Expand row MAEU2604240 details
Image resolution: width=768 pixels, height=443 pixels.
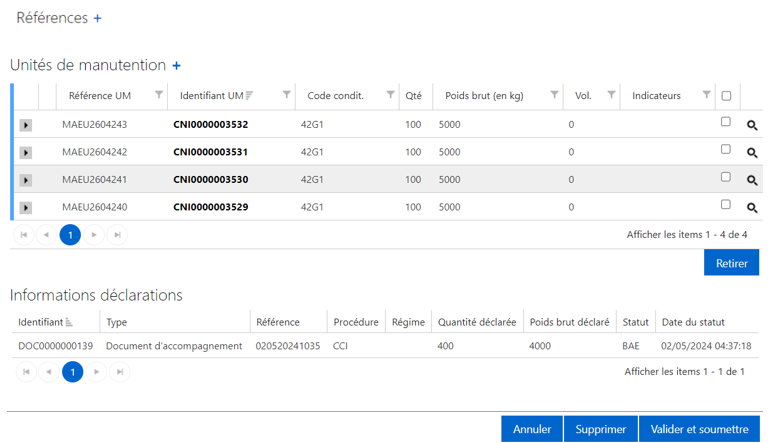coord(26,208)
